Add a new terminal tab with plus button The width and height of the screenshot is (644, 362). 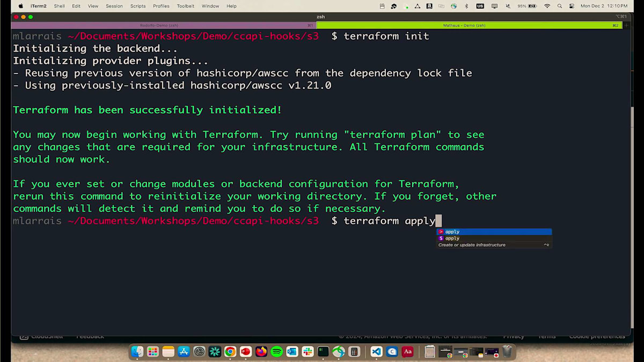626,25
